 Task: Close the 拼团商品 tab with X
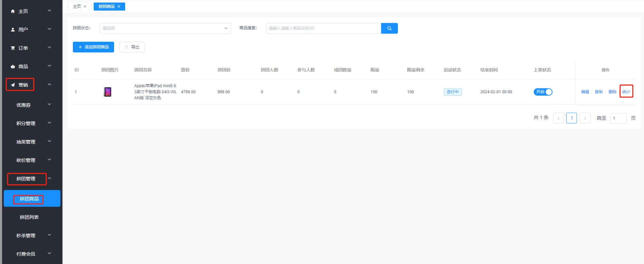119,7
